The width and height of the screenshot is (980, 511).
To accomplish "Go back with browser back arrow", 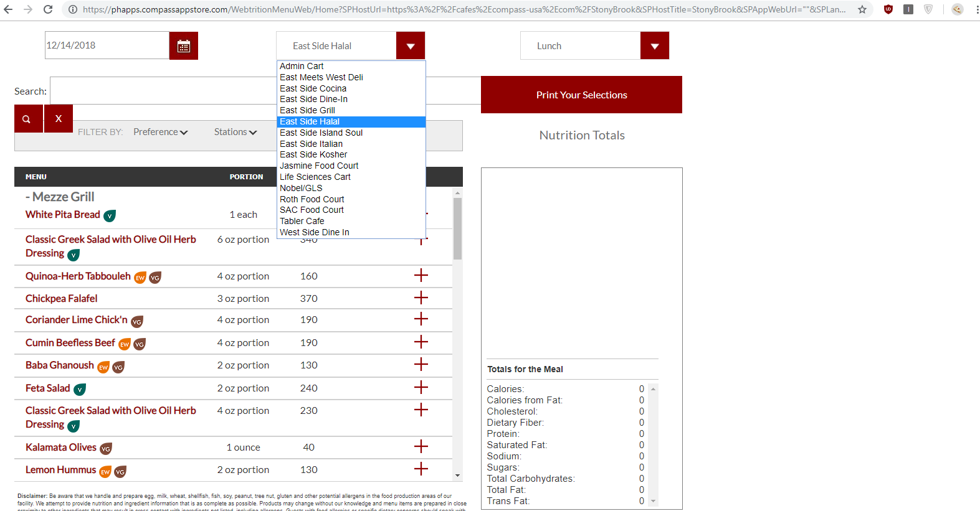I will pyautogui.click(x=9, y=9).
